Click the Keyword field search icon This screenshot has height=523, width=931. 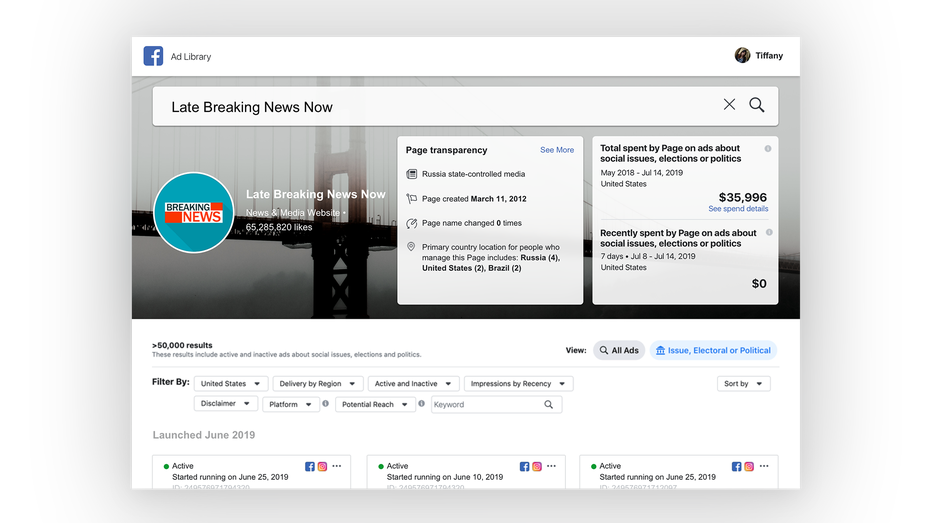[549, 404]
